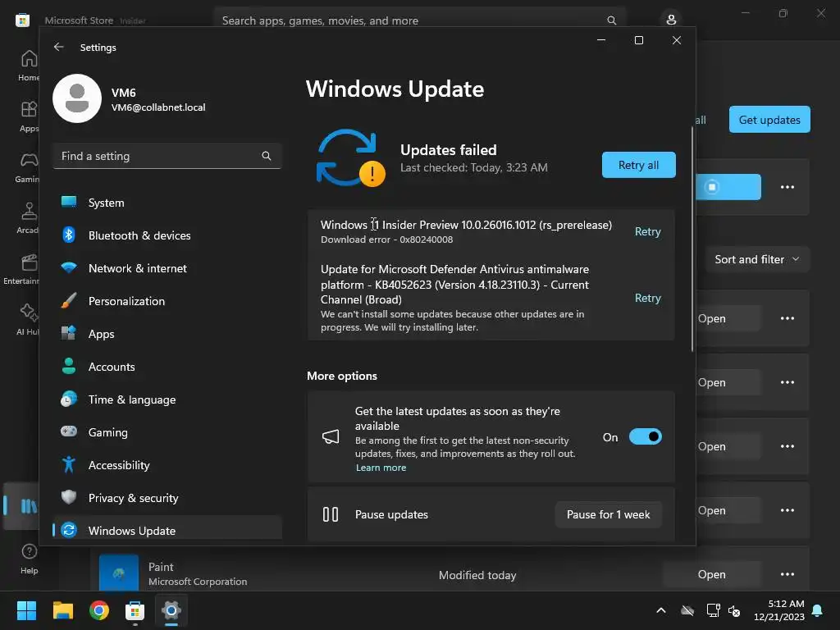Open Time & language settings
Screen dimensions: 840x630
(x=167, y=399)
